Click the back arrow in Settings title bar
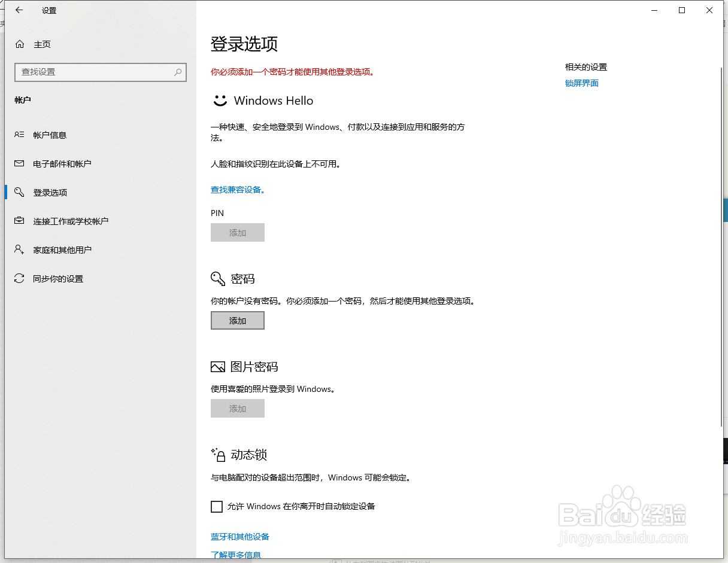The image size is (728, 563). click(19, 10)
